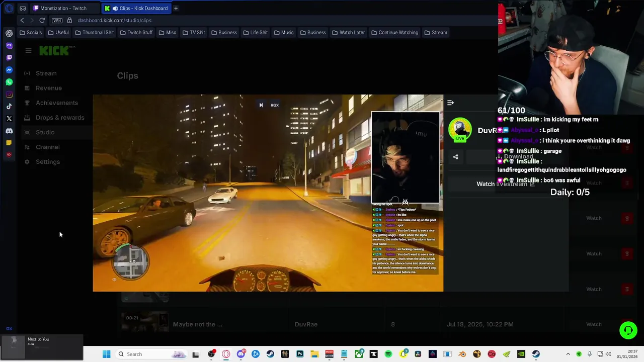Click DuvRae in clips table row
The height and width of the screenshot is (362, 644).
point(306,324)
